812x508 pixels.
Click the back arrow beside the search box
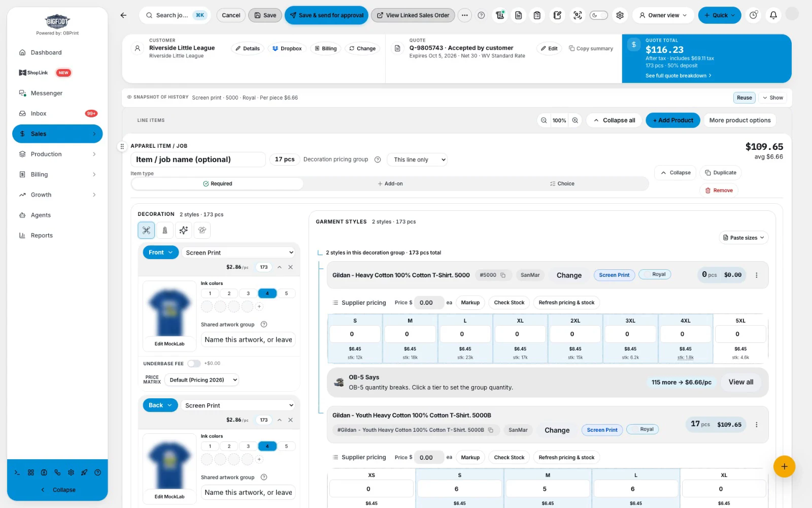[x=123, y=15]
